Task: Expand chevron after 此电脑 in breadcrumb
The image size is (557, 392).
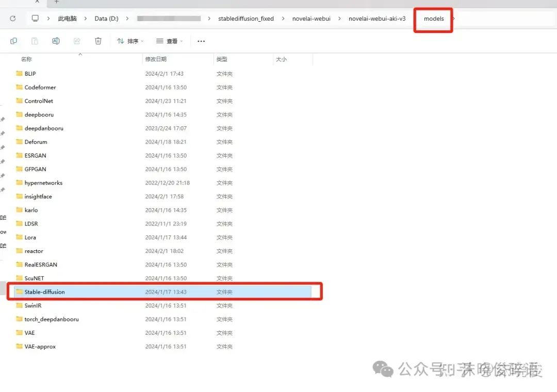Action: point(86,19)
